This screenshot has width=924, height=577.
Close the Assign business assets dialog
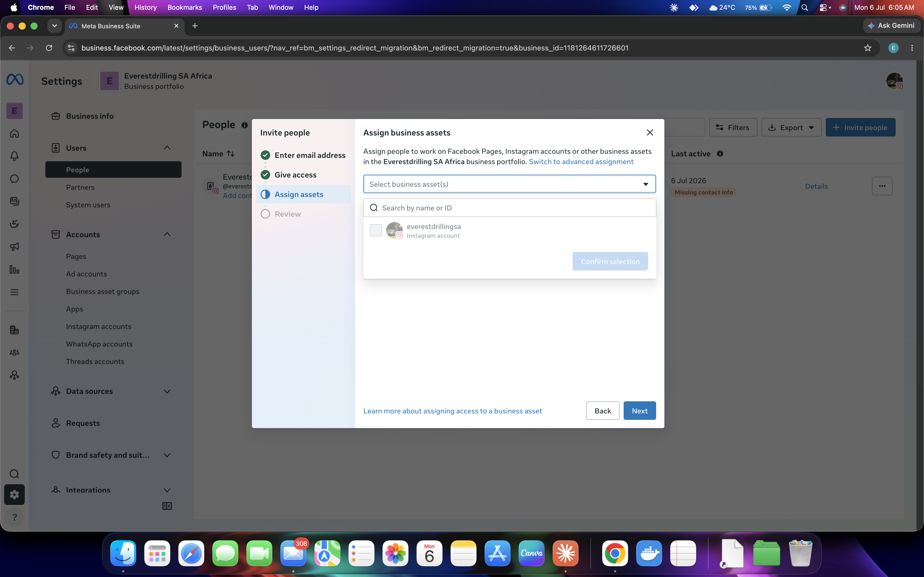tap(650, 132)
